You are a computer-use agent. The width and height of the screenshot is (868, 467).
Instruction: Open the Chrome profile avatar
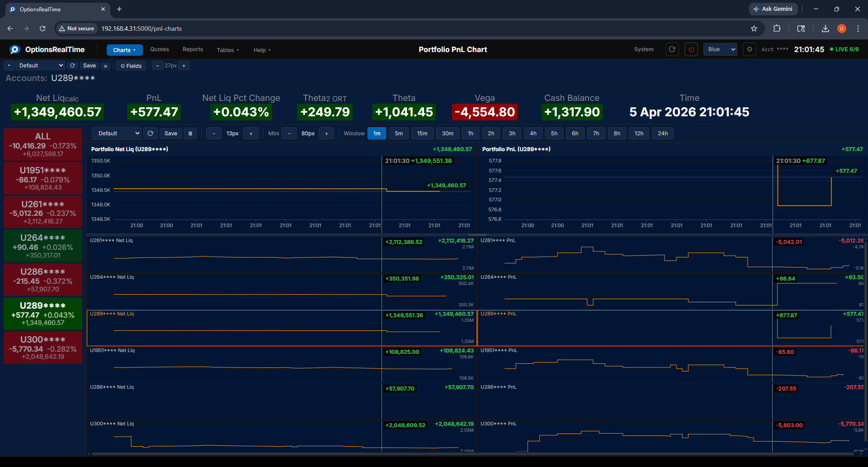(842, 29)
